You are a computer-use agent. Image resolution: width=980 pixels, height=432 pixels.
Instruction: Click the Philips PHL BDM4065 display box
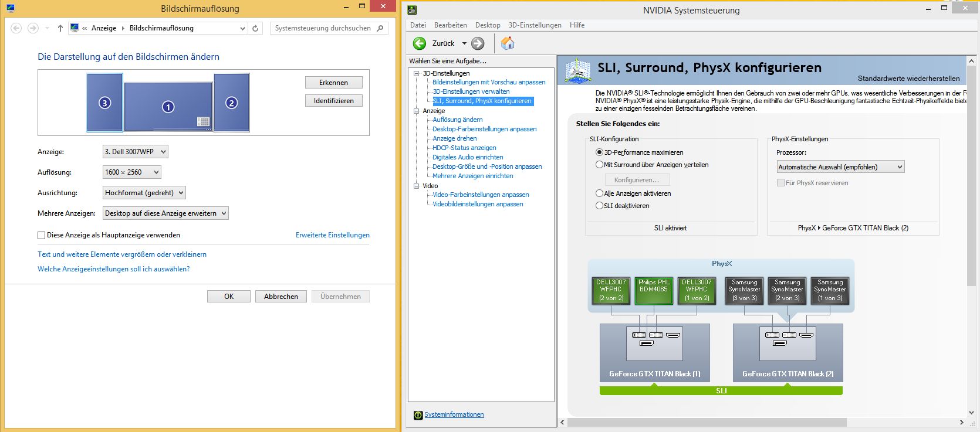654,290
